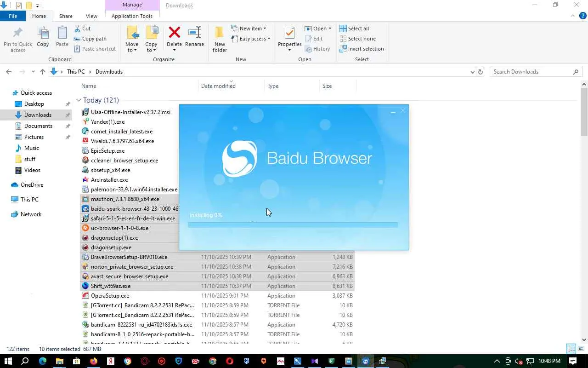Create a New folder from the ribbon

click(220, 39)
